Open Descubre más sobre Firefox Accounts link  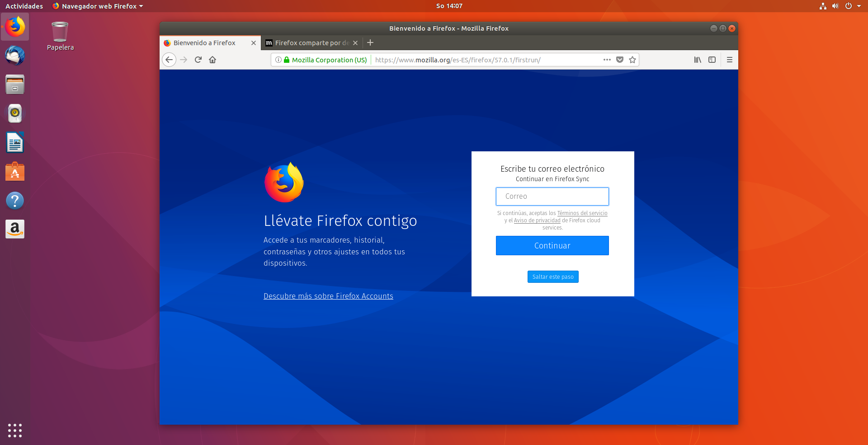pos(328,296)
